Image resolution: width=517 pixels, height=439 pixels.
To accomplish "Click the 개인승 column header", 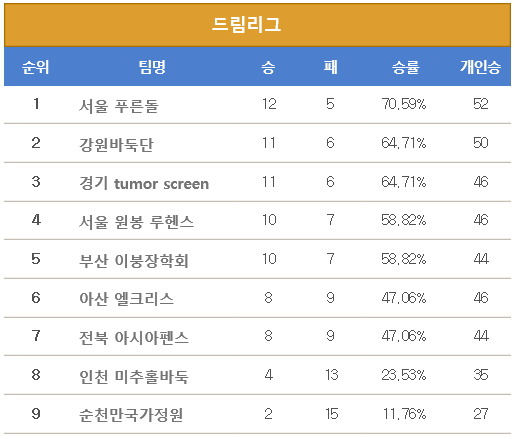I will click(x=481, y=67).
